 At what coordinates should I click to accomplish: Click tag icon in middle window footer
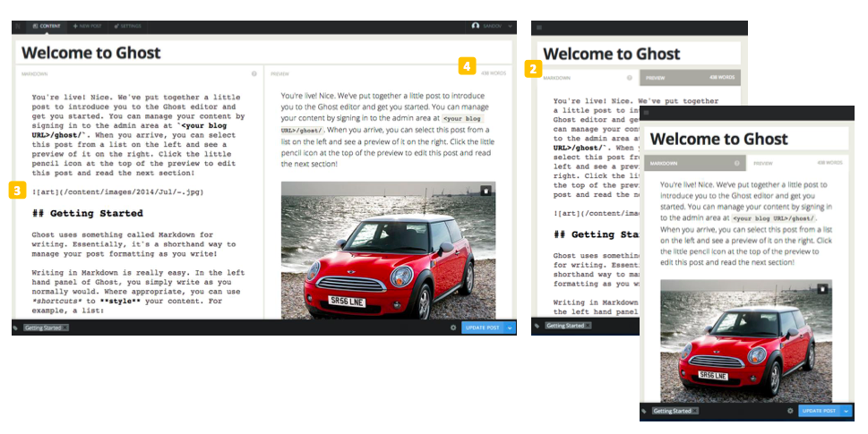pyautogui.click(x=537, y=326)
